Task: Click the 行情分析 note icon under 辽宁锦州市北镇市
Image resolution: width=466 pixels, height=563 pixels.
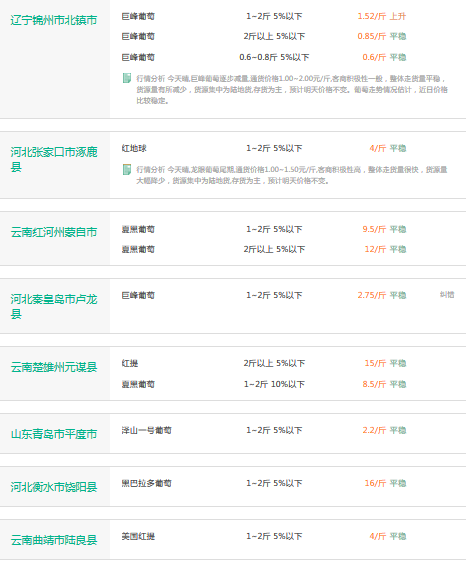Action: point(127,78)
